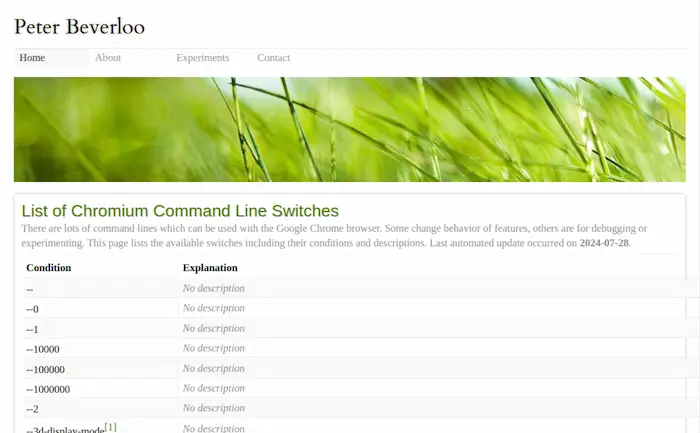Click the green grass banner image
The height and width of the screenshot is (433, 700).
349,129
